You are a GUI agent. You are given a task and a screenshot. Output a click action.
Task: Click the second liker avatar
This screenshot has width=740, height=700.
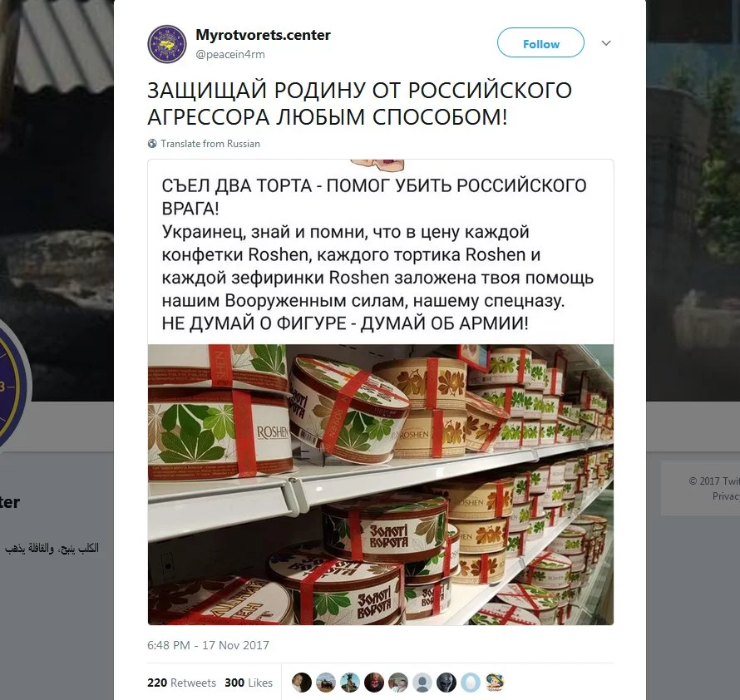point(326,683)
